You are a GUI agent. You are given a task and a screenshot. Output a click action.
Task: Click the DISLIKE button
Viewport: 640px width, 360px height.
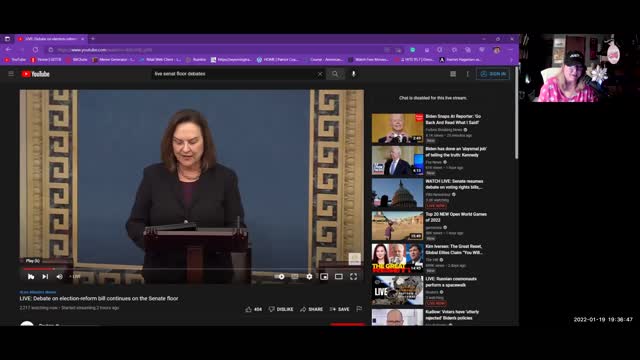(281, 309)
